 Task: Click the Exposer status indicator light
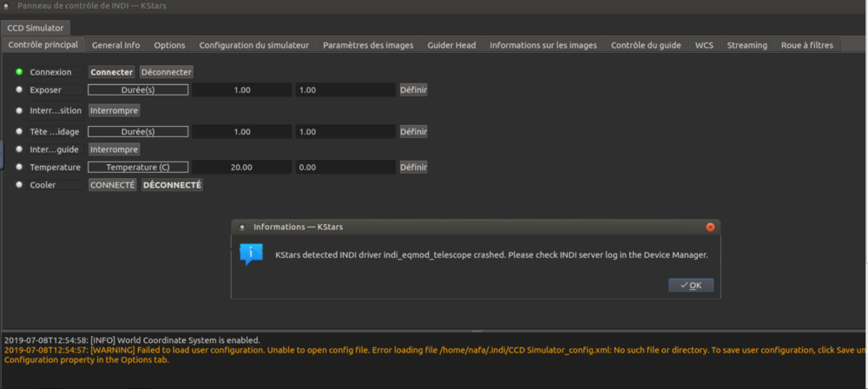(x=19, y=89)
